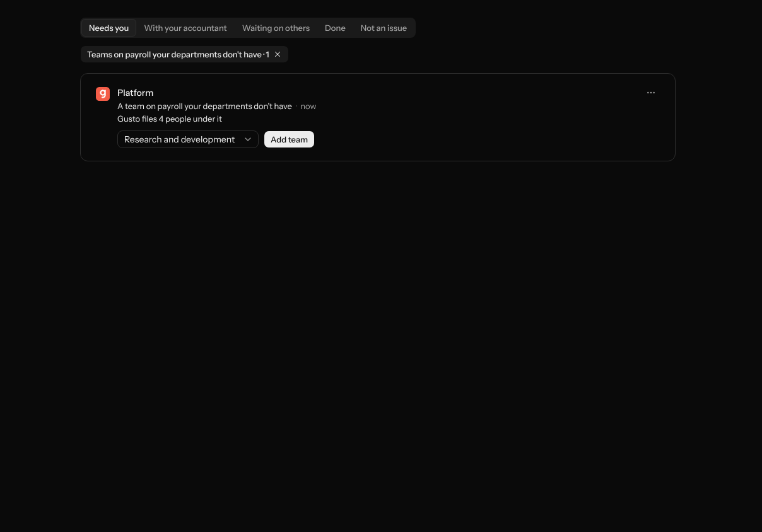The image size is (762, 532).
Task: Go to the Done tab
Action: point(335,28)
